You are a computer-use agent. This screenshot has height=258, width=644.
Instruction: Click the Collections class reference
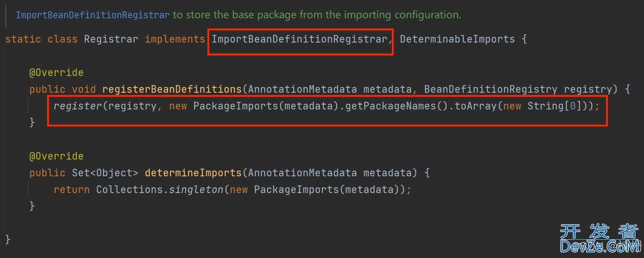pyautogui.click(x=129, y=190)
